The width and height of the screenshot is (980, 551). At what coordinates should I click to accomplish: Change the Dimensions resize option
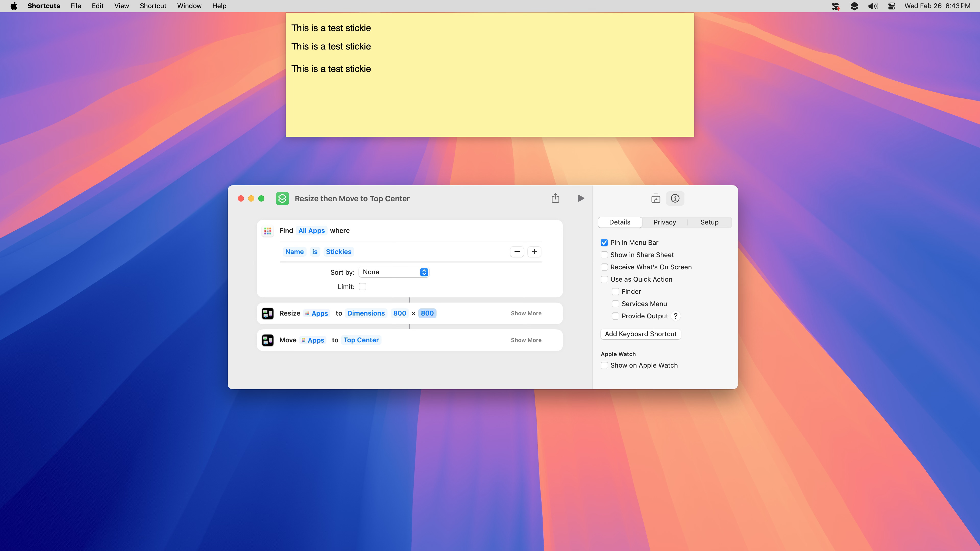366,313
